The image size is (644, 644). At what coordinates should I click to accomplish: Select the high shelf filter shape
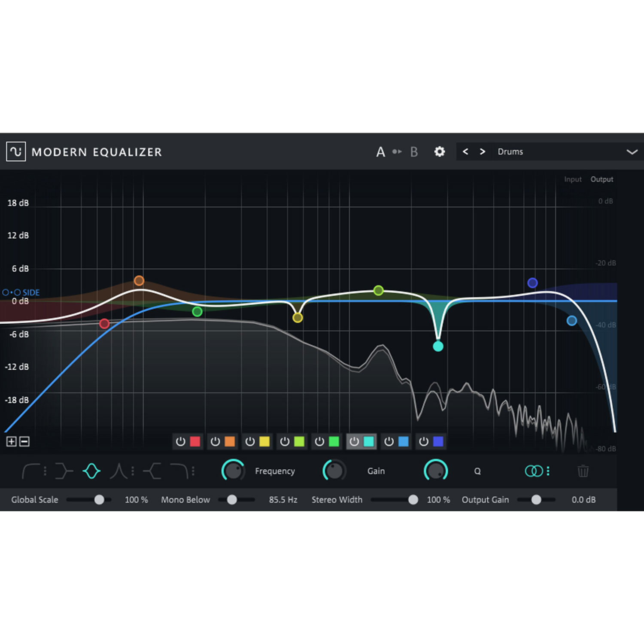(x=151, y=471)
